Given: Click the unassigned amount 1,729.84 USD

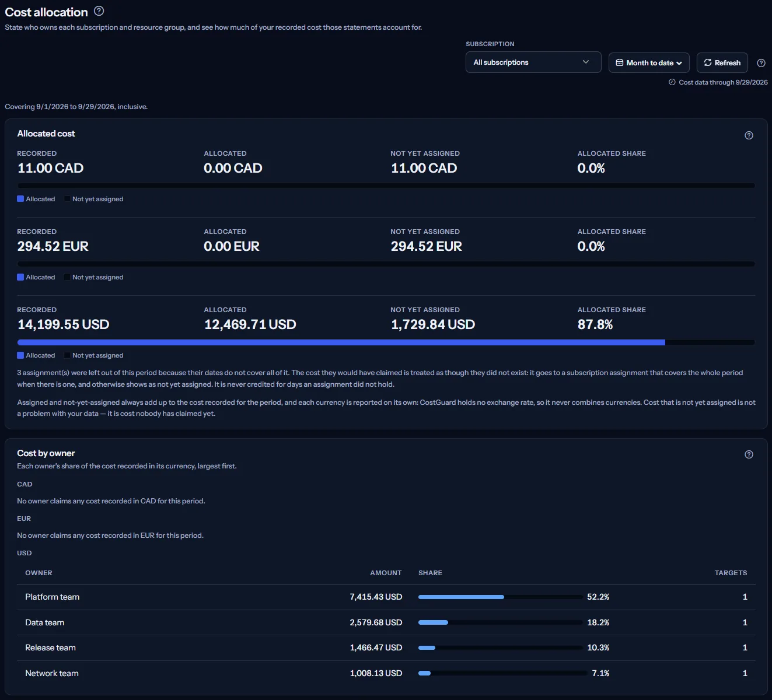Looking at the screenshot, I should coord(433,324).
